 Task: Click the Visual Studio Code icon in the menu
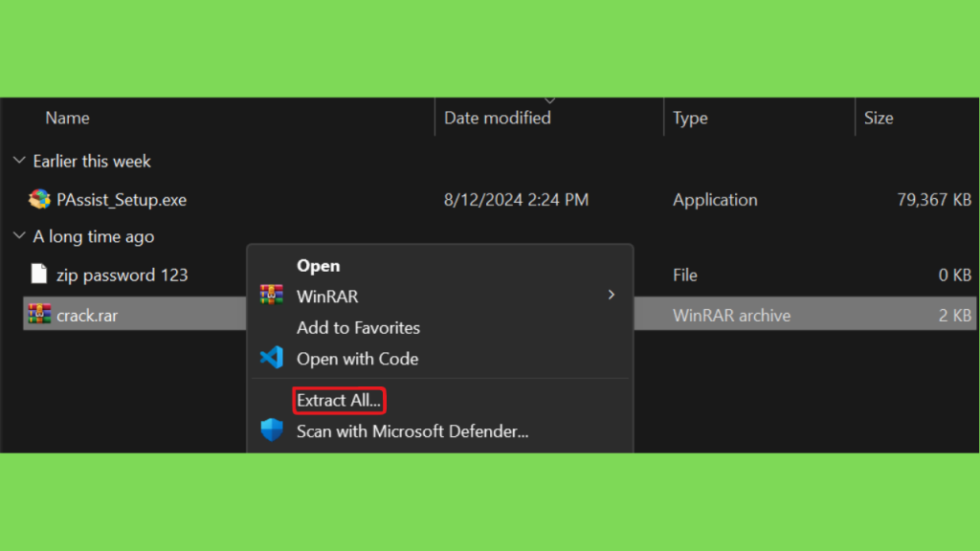tap(271, 358)
